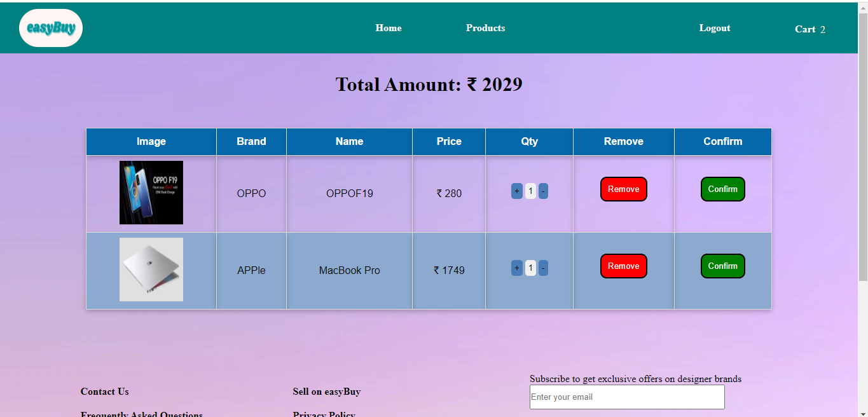Screen dimensions: 868x417
Task: Open the Sell on easyBuy link
Action: tap(327, 392)
